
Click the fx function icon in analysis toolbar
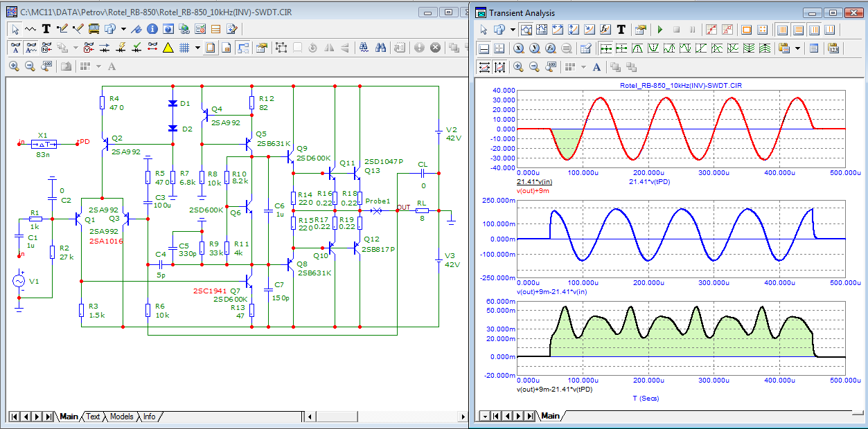605,30
